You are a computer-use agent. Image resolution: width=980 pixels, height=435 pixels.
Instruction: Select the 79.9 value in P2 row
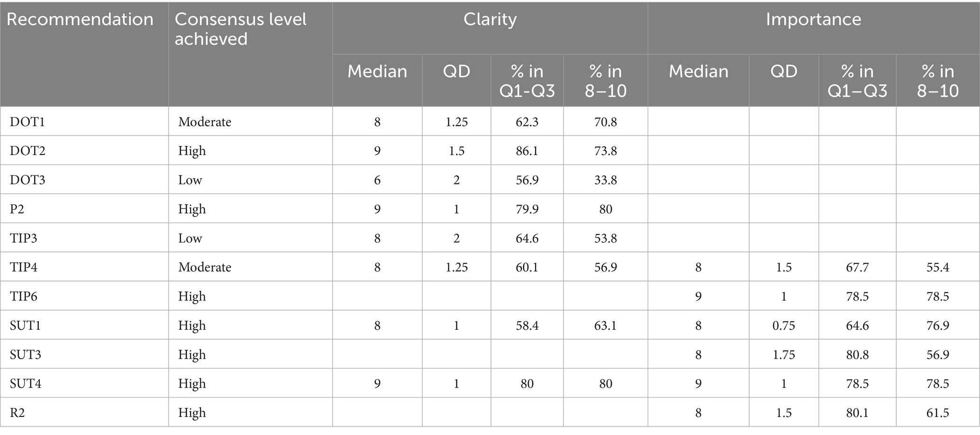tap(527, 209)
